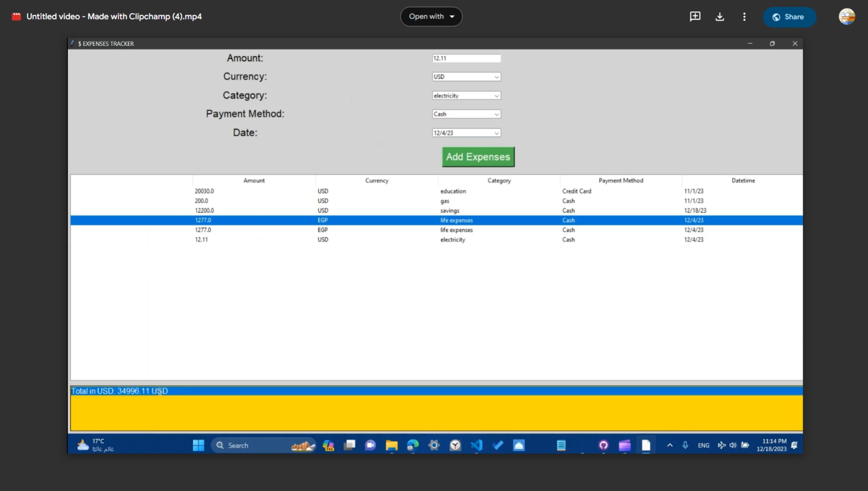Click the more options icon
The width and height of the screenshot is (868, 491).
tap(744, 17)
